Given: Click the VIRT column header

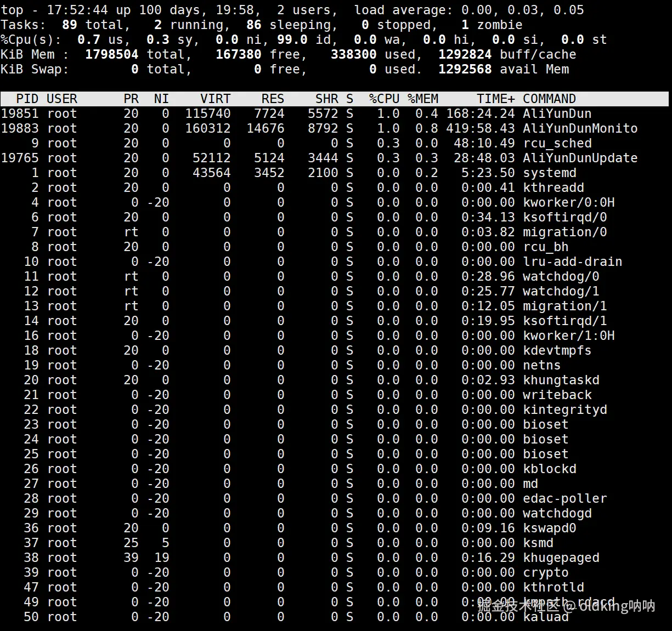Looking at the screenshot, I should pyautogui.click(x=215, y=99).
